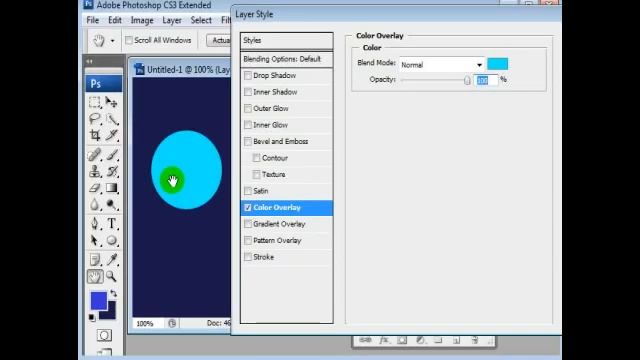Click the fx layer style icon in Layers panel
The height and width of the screenshot is (360, 640).
(384, 340)
